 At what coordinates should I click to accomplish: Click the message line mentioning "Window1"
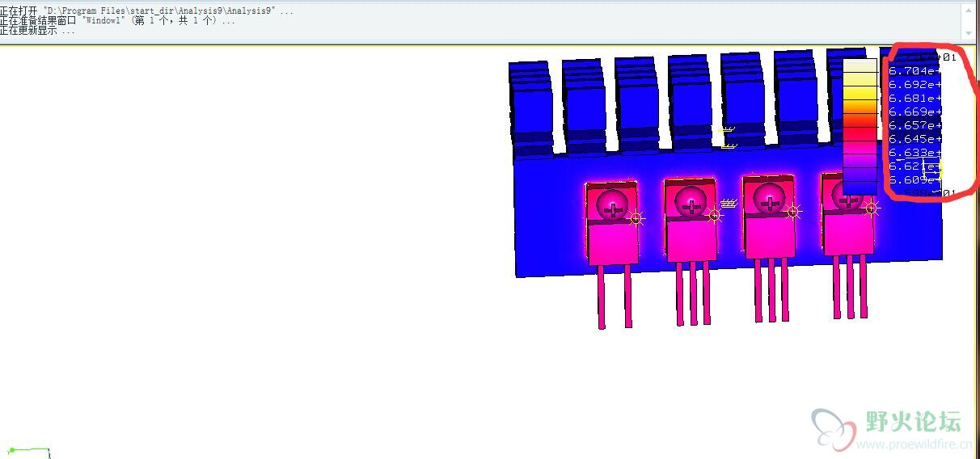tap(118, 20)
